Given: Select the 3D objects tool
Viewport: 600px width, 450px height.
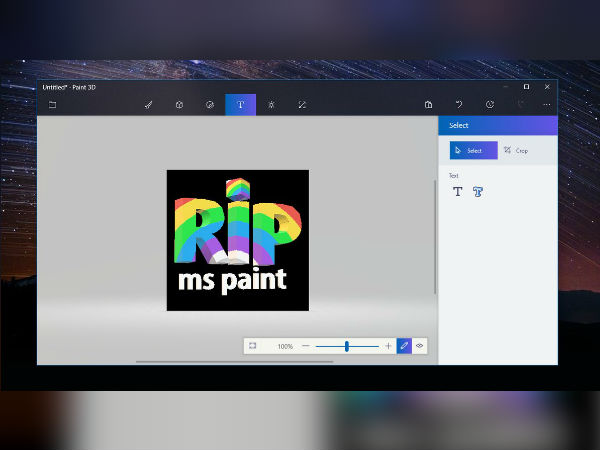Looking at the screenshot, I should [179, 104].
